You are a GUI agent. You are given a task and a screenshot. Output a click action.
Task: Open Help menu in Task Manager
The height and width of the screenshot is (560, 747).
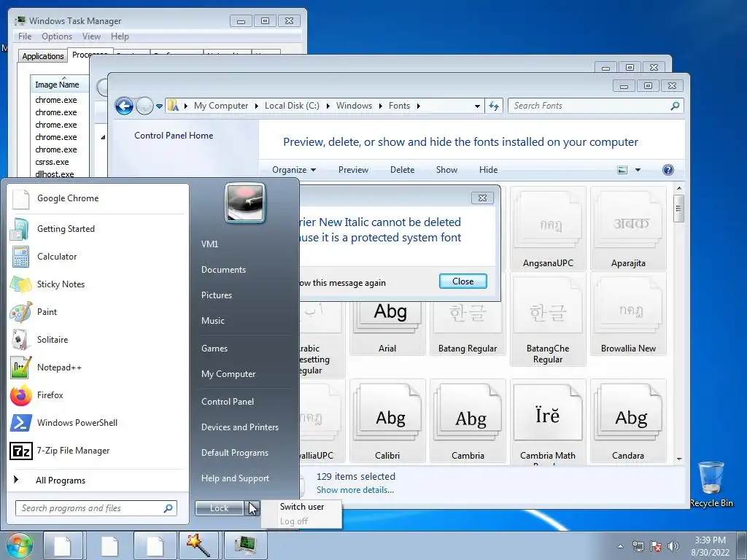120,36
